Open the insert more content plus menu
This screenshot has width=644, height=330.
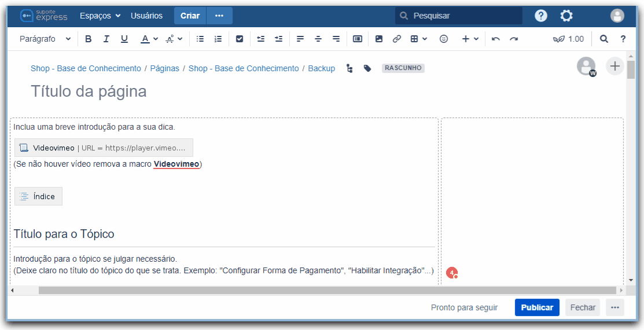click(470, 39)
